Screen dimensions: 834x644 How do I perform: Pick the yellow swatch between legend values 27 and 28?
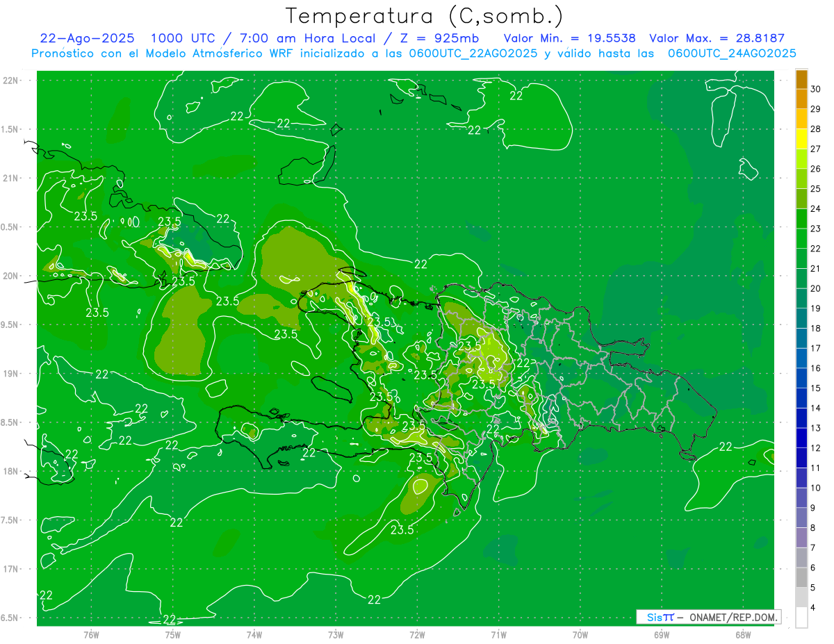801,139
